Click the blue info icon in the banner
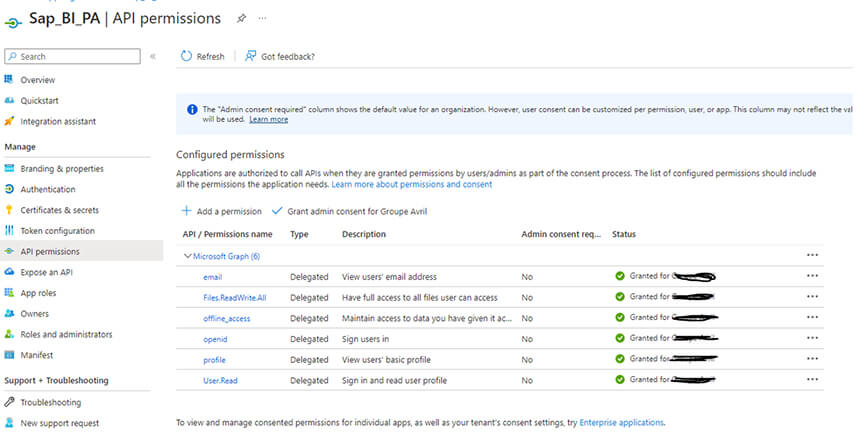Screen dimensions: 857x436 point(192,109)
